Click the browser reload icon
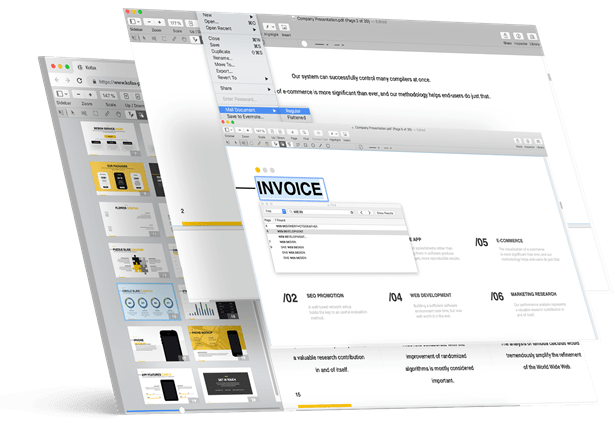The image size is (615, 426). tap(80, 79)
